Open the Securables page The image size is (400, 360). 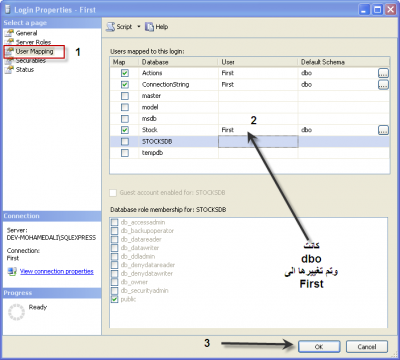(x=31, y=60)
